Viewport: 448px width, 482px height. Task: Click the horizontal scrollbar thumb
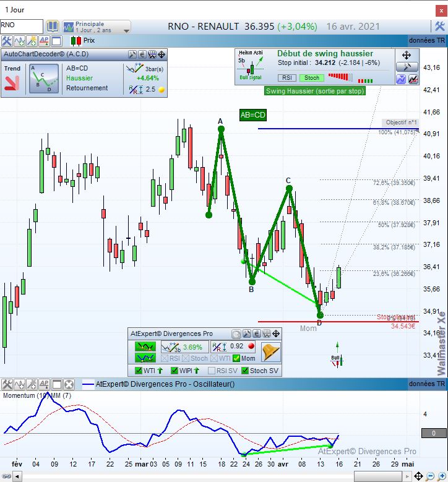pyautogui.click(x=378, y=477)
